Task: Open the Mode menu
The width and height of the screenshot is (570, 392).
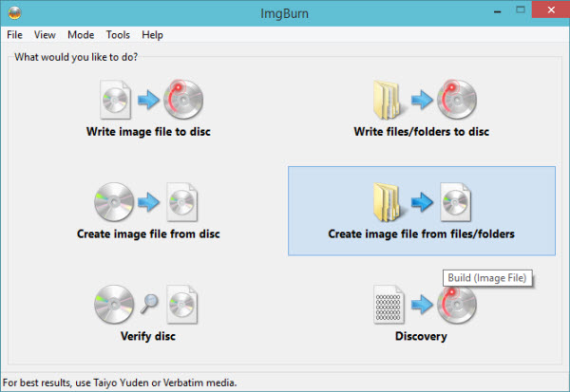Action: click(81, 35)
